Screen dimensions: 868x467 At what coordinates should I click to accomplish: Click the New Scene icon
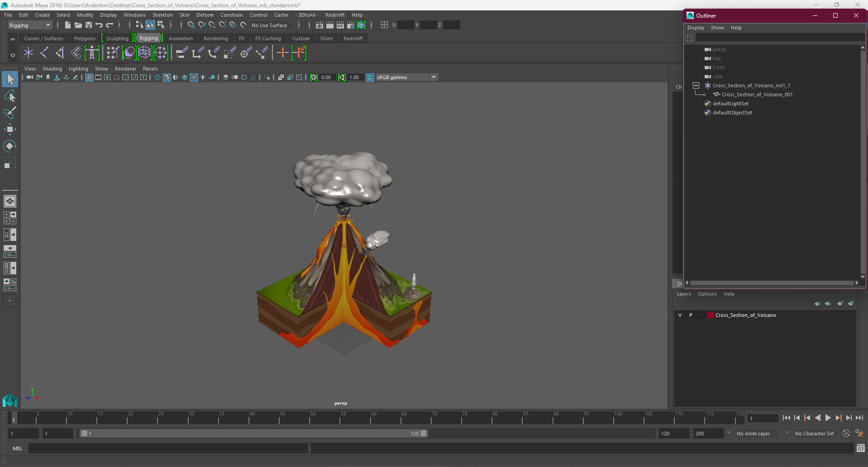tap(67, 25)
